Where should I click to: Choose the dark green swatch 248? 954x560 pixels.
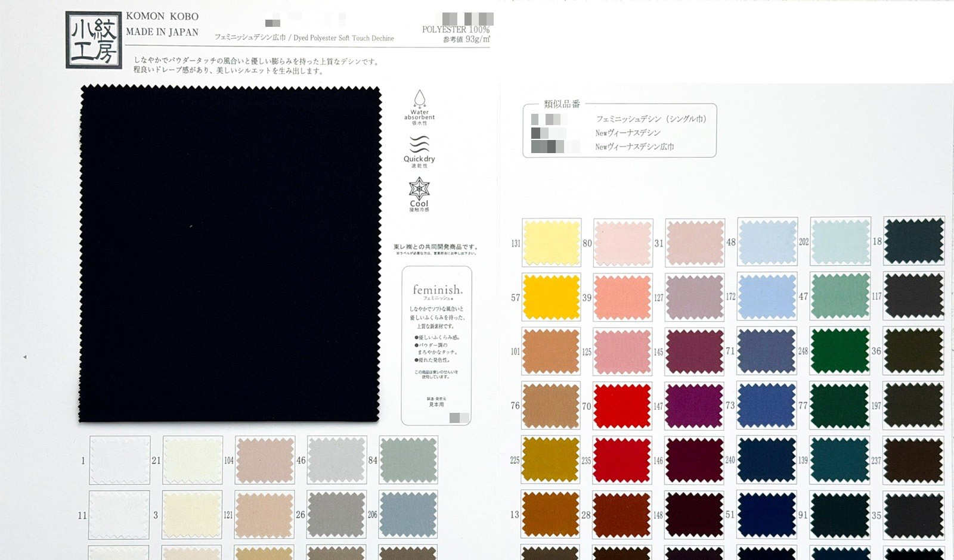click(840, 351)
